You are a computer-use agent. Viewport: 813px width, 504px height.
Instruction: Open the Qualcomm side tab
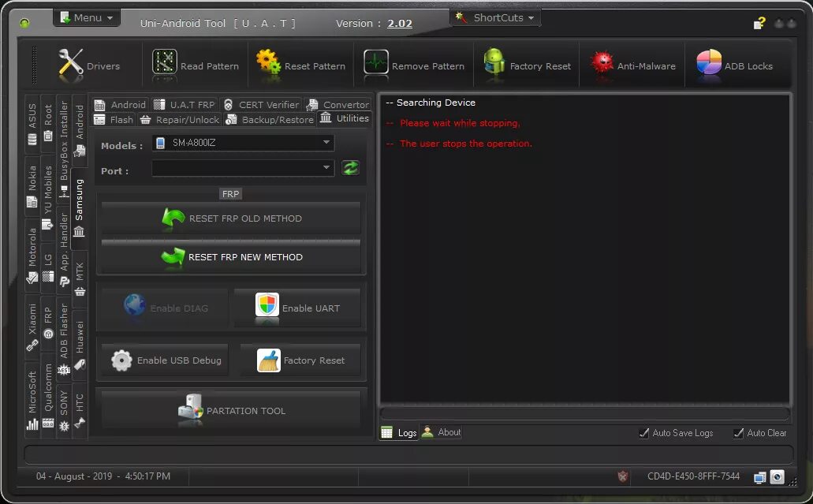coord(48,395)
